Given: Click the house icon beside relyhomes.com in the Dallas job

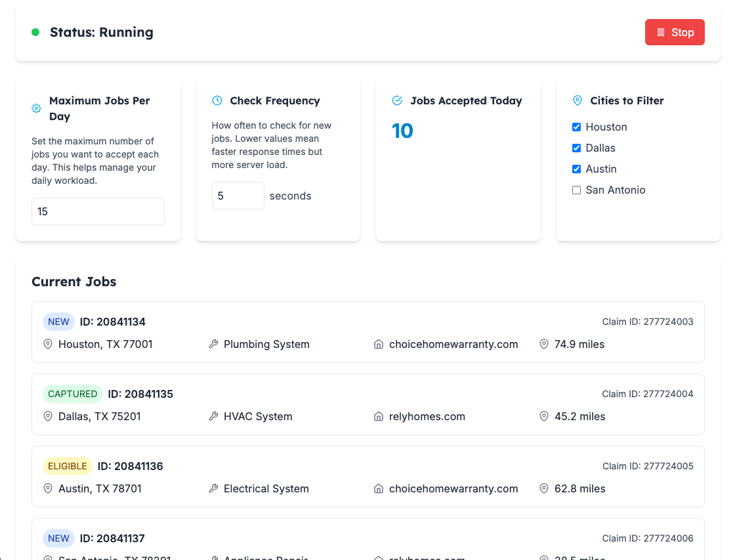Looking at the screenshot, I should [378, 416].
